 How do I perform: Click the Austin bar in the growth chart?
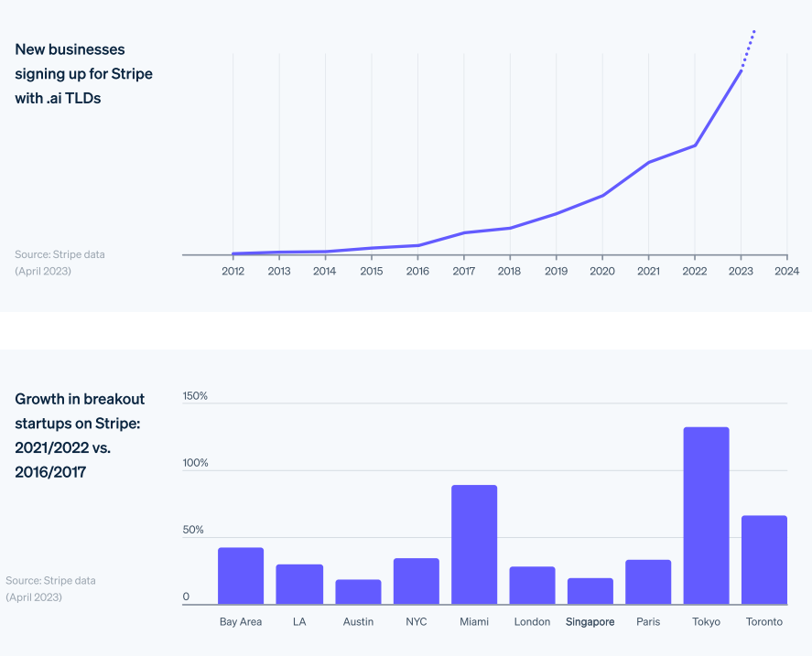pyautogui.click(x=358, y=592)
